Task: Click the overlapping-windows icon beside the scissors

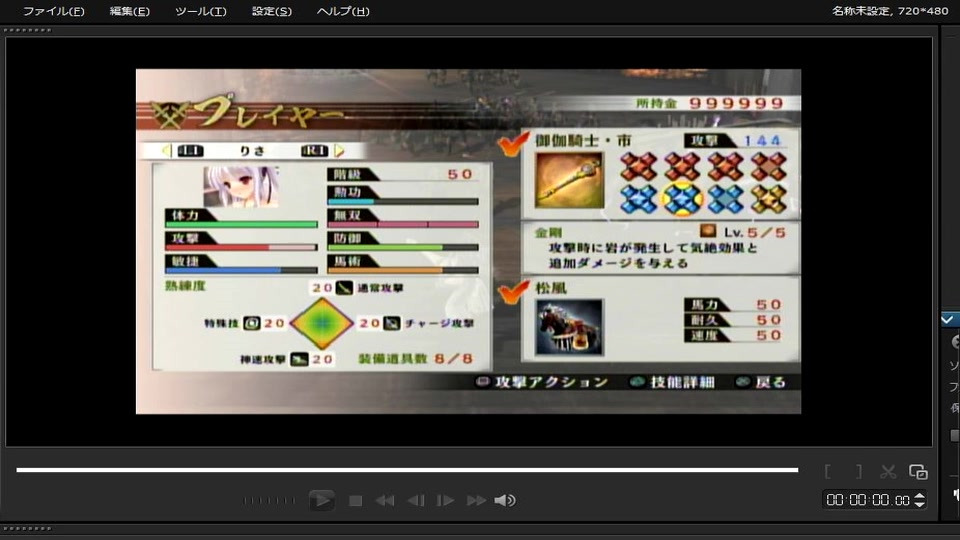Action: coord(918,471)
